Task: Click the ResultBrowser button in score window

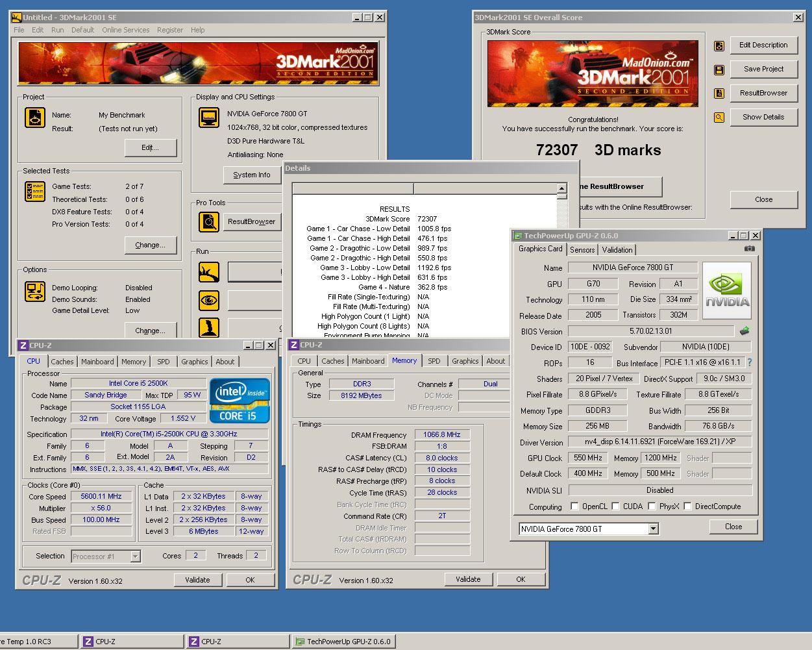Action: pos(763,93)
